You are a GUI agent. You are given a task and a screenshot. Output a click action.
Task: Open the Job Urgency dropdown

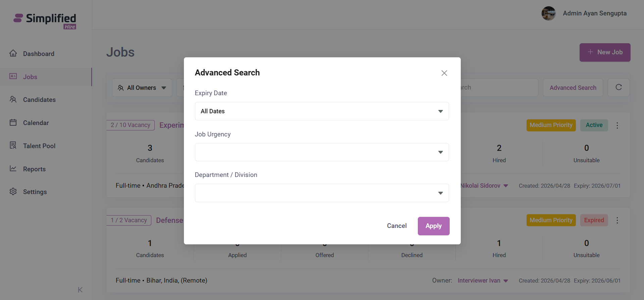[322, 152]
